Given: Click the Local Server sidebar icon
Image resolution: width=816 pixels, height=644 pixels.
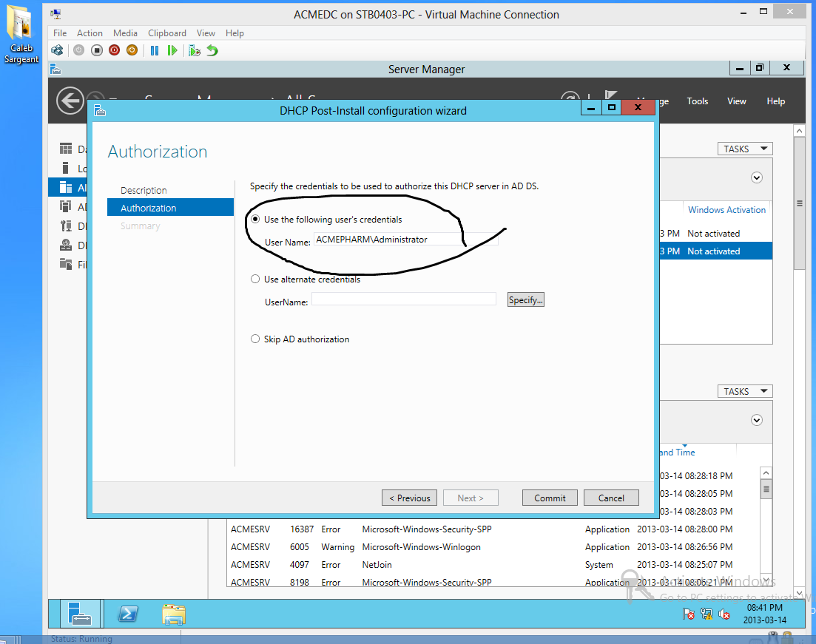Looking at the screenshot, I should point(66,168).
